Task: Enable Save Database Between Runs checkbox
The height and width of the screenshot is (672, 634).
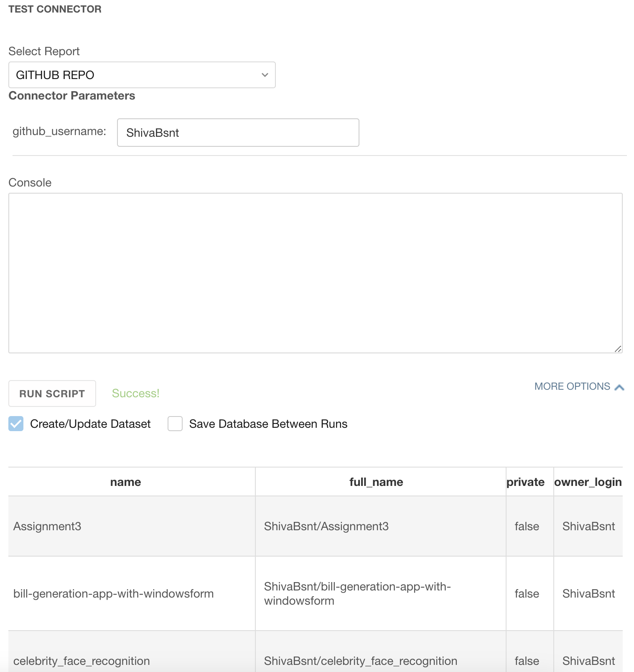Action: tap(175, 424)
